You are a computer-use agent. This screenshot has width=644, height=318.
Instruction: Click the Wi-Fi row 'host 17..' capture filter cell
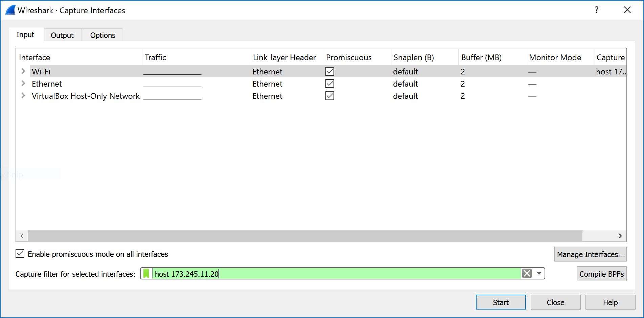point(611,71)
